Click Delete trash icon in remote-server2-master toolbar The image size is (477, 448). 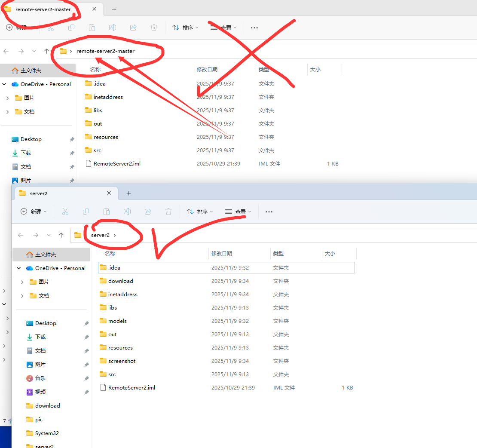click(x=154, y=28)
